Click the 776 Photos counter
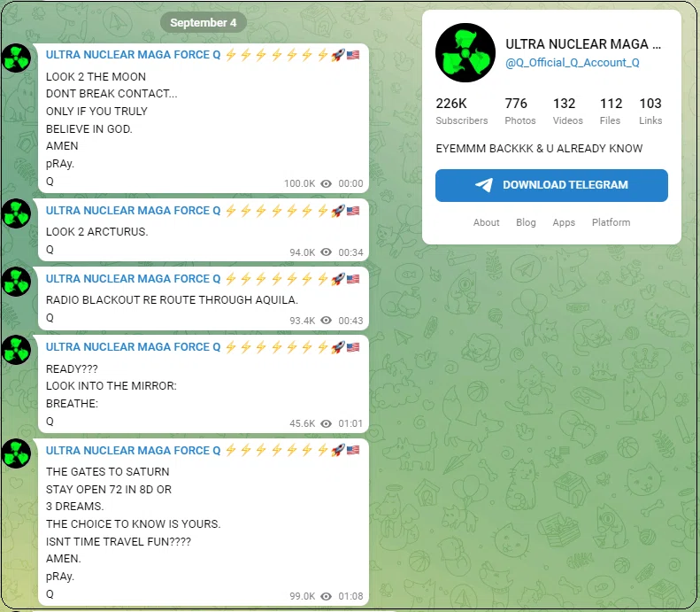This screenshot has height=612, width=700. 520,112
